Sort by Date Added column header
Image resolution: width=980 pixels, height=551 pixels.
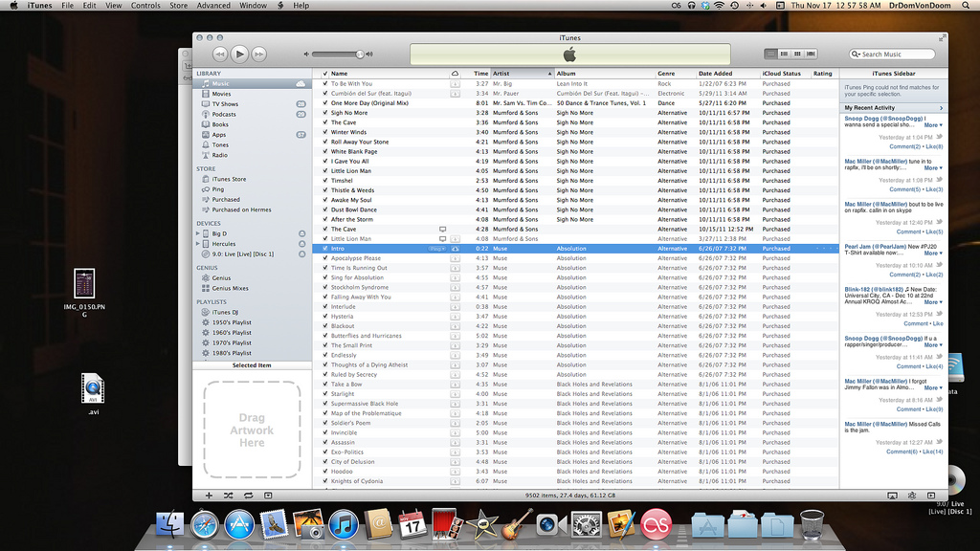tap(728, 74)
